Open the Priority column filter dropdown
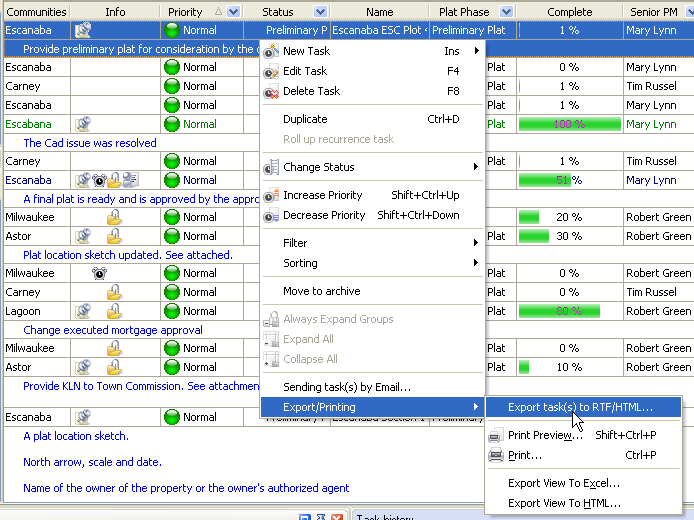 pos(233,12)
